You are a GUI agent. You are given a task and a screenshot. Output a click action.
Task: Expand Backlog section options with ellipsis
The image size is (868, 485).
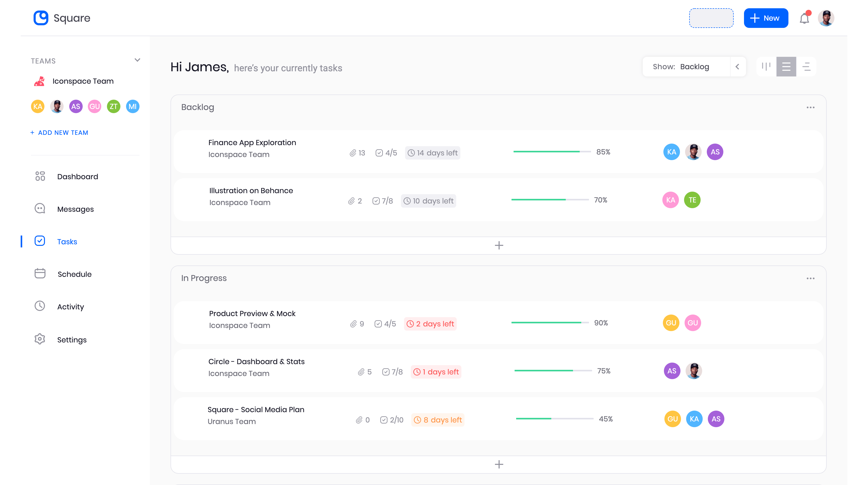[811, 107]
